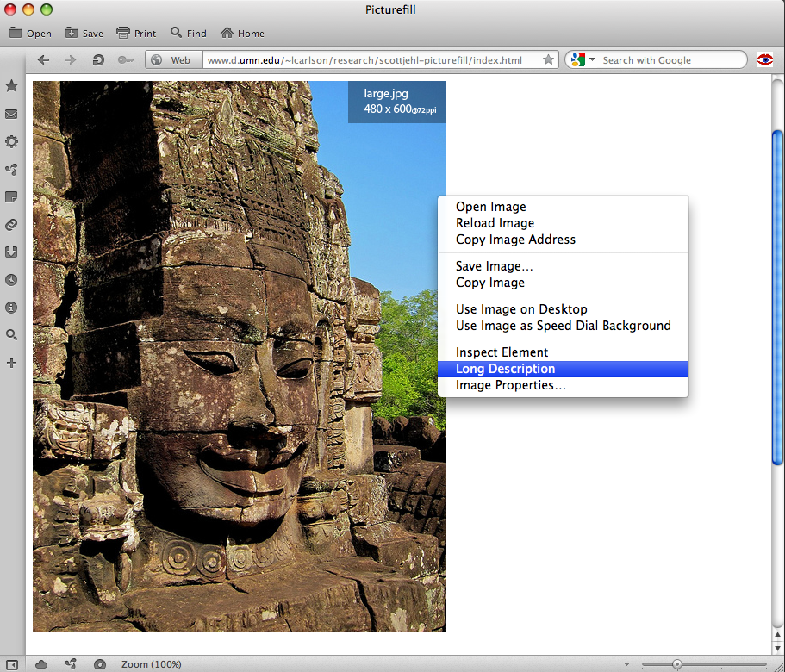This screenshot has width=785, height=672.
Task: Click the red eye icon beside search
Action: coord(764,59)
